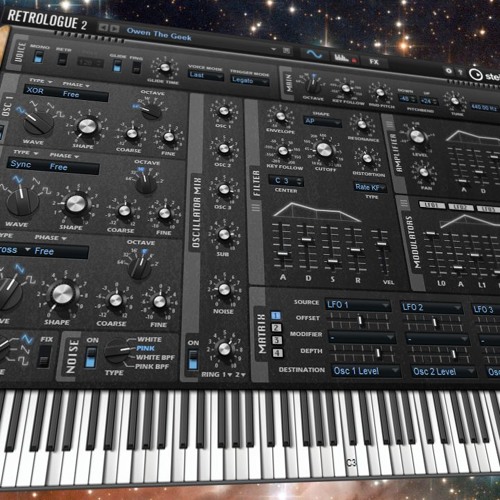Screen dimensions: 500x500
Task: Toggle the FING switch
Action: (136, 68)
